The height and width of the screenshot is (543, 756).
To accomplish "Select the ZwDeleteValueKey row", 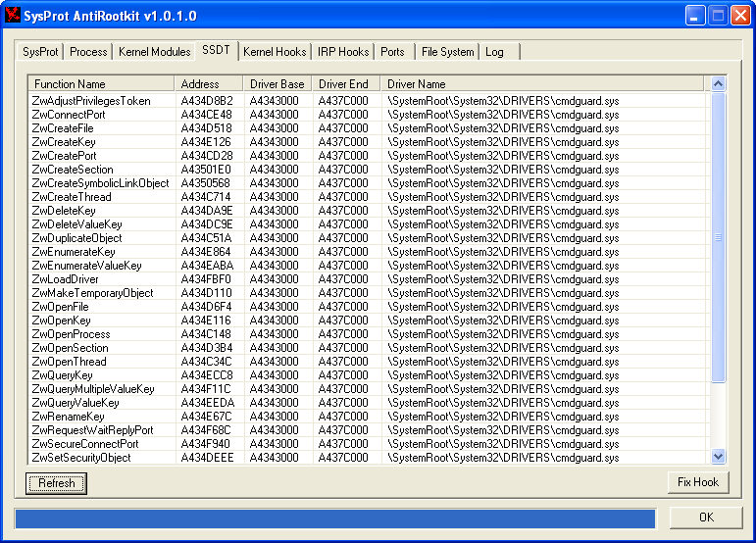I will tap(367, 224).
